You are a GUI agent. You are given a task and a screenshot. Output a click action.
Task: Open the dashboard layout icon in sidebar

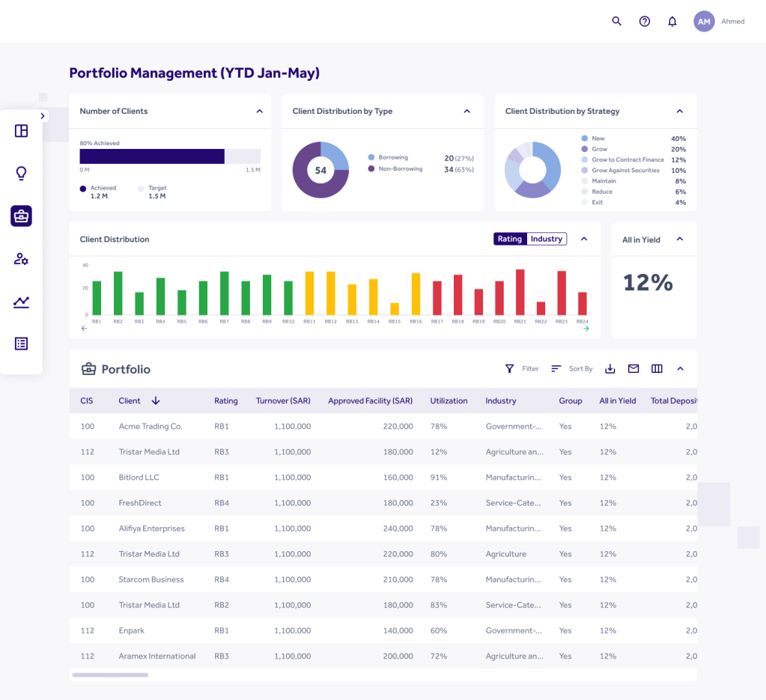coord(21,131)
